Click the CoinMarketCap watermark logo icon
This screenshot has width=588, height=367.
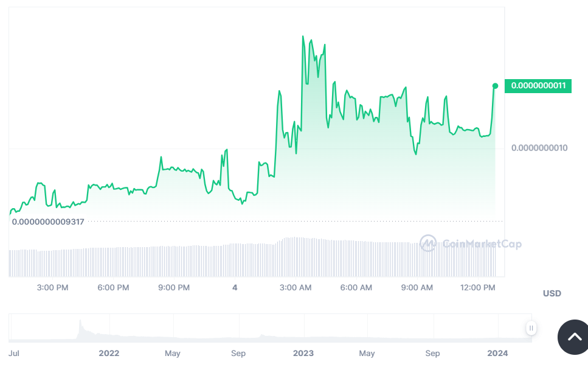428,243
